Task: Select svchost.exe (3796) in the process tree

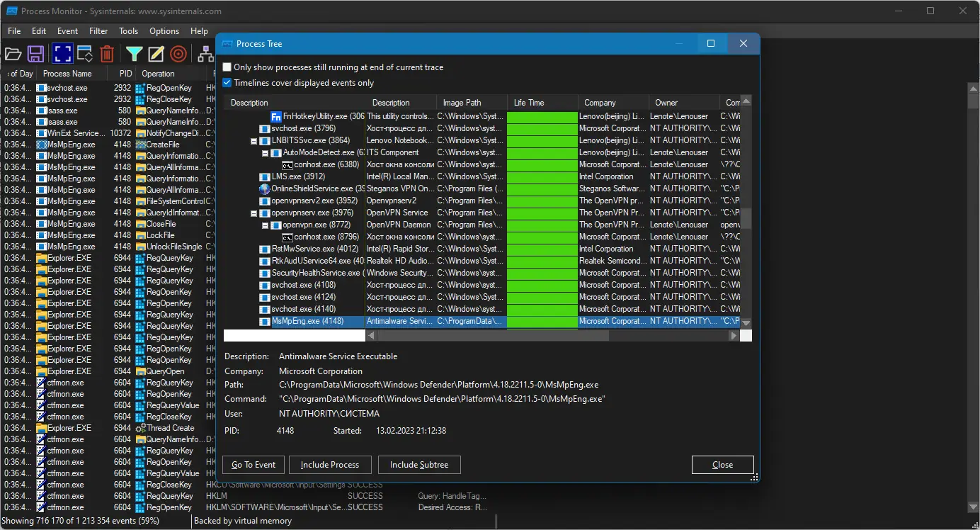Action: 303,128
